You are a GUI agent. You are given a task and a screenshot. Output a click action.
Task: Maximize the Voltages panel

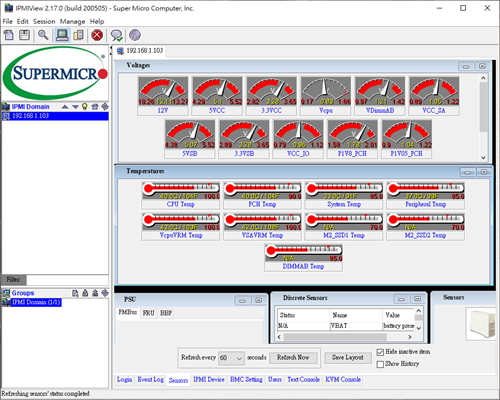tap(482, 66)
